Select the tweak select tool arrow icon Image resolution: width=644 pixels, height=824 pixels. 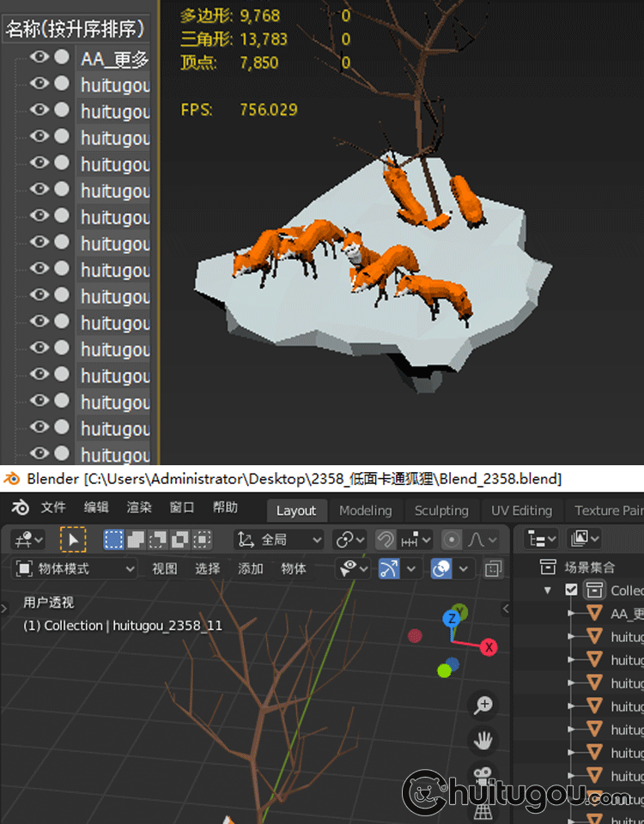point(73,539)
